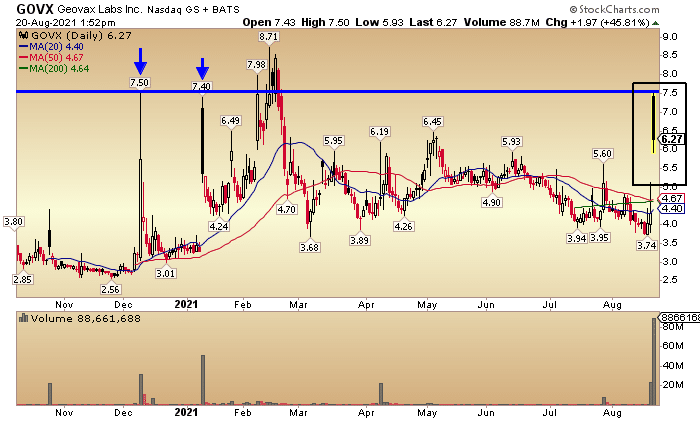Click the MA(20) 4.40 legend entry
The width and height of the screenshot is (700, 421).
pyautogui.click(x=51, y=47)
